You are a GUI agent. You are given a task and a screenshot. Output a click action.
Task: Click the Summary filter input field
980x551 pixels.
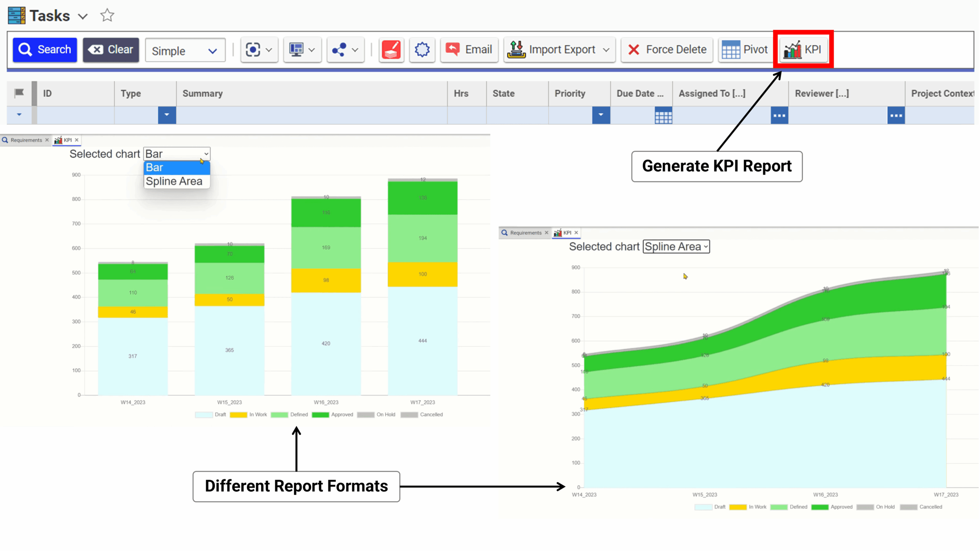coord(312,116)
